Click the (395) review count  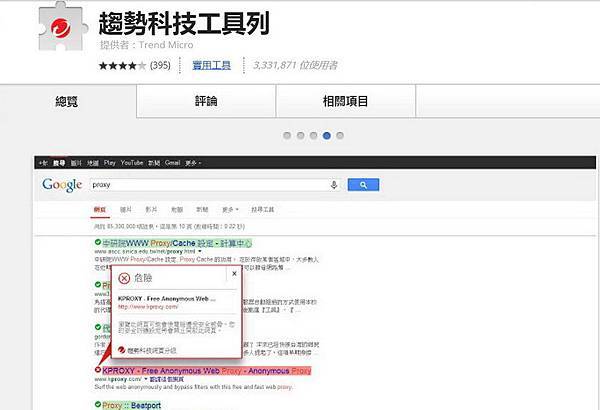coord(160,65)
